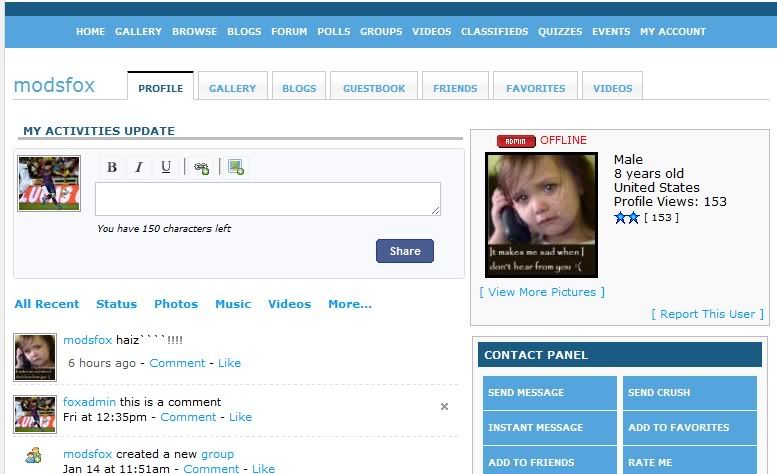Click soccer avatar beside status editor

click(49, 184)
